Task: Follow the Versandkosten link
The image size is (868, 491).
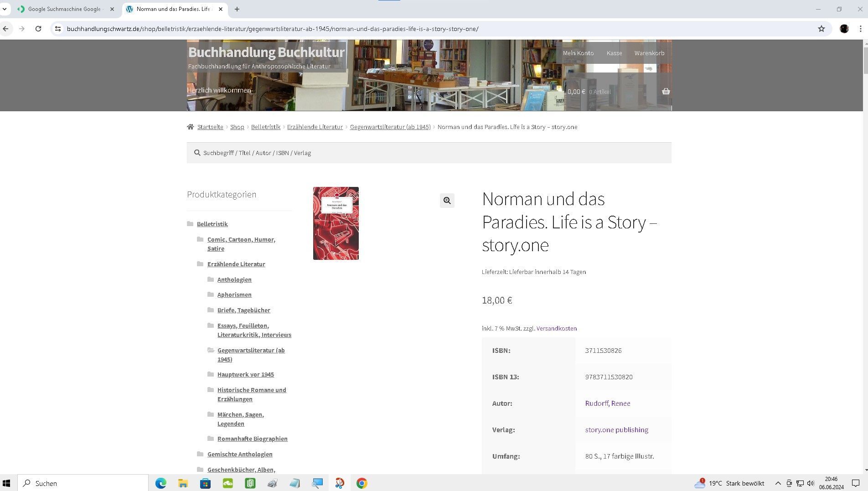Action: (556, 328)
